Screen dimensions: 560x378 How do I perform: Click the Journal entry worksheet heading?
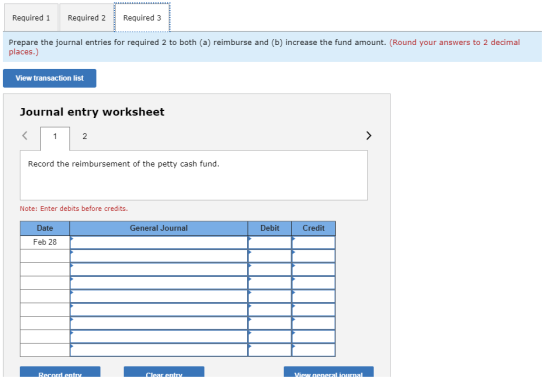click(92, 112)
